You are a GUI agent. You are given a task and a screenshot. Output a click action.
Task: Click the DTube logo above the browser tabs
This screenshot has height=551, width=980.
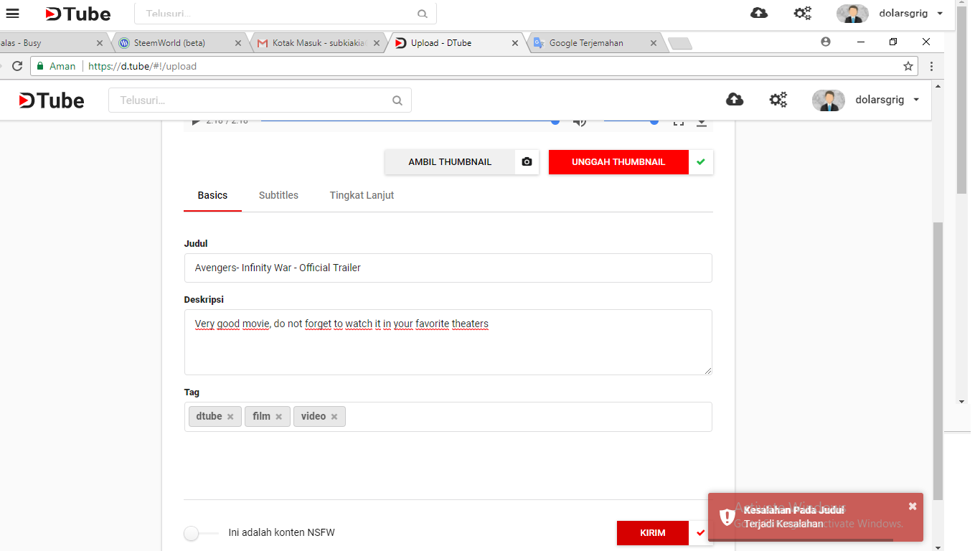(x=77, y=14)
